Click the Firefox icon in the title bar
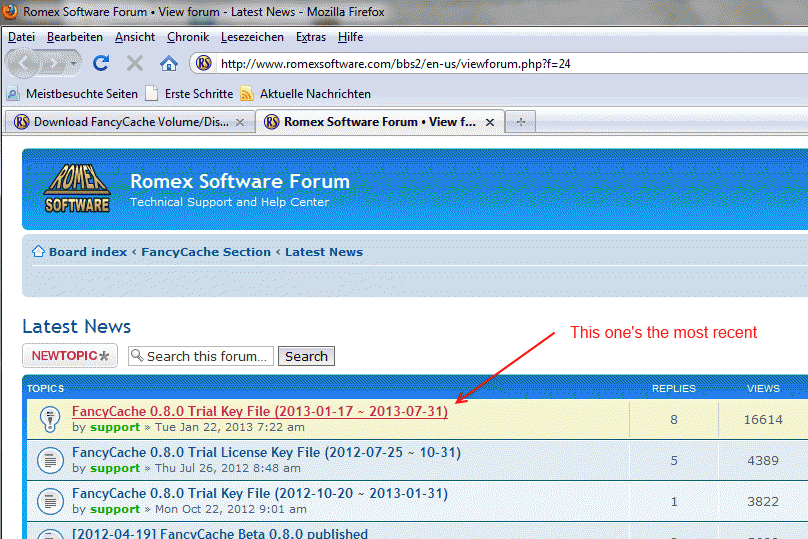 click(9, 11)
